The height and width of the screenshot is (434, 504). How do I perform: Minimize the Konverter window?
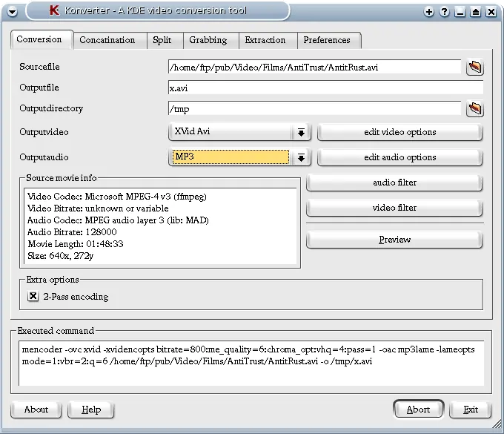point(460,12)
